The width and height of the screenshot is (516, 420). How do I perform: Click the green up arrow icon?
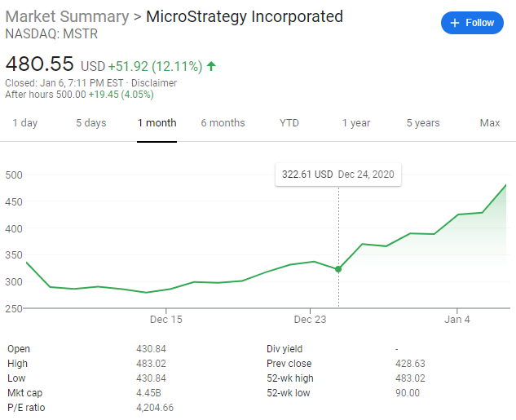(x=211, y=66)
